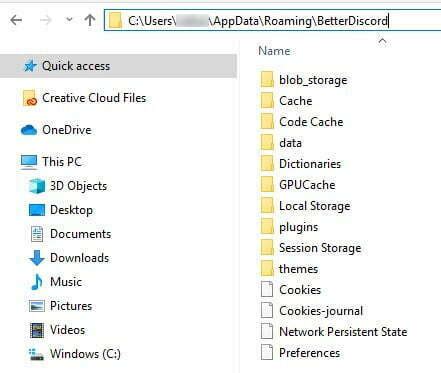Click the Pictures icon in sidebar
Screen dimensions: 441x373
click(37, 306)
